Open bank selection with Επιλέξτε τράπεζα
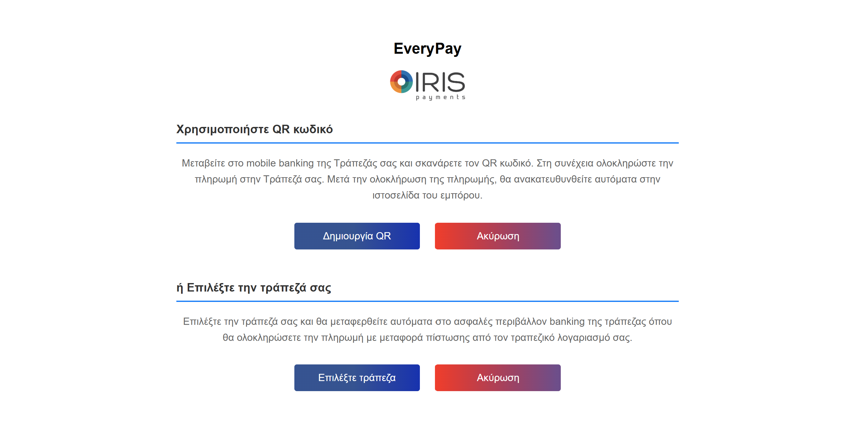The width and height of the screenshot is (868, 426). click(357, 377)
